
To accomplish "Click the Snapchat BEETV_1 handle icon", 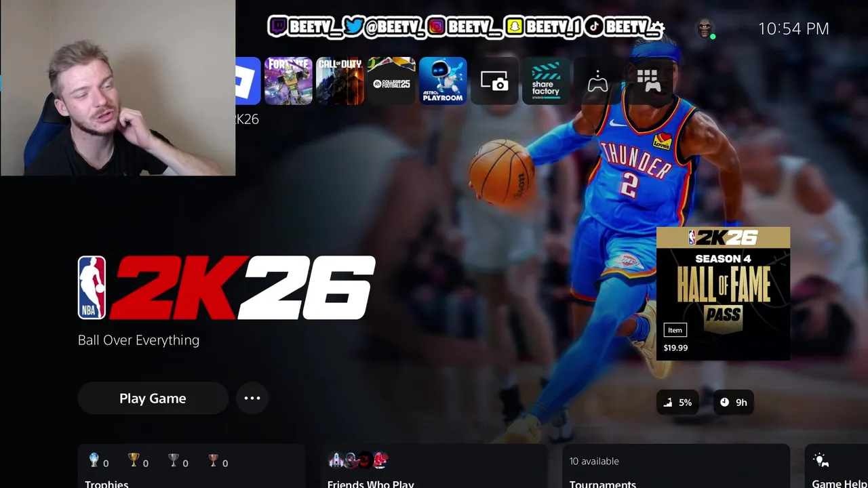I will 515,27.
